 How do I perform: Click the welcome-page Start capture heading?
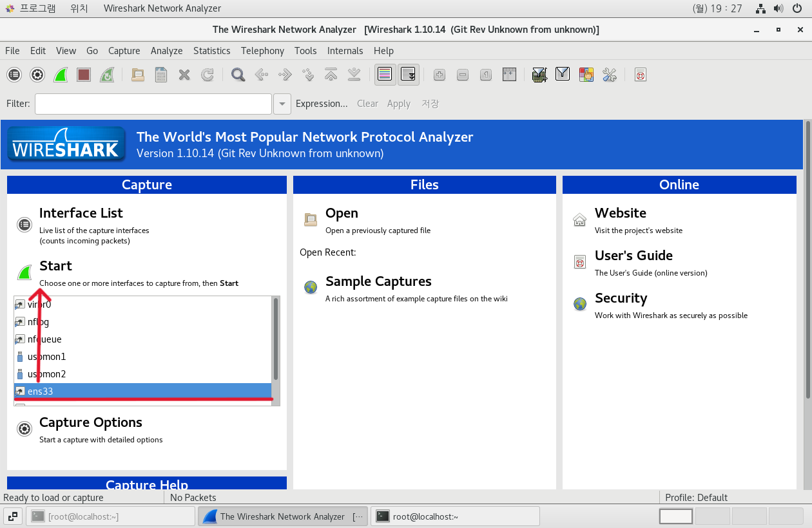point(55,266)
